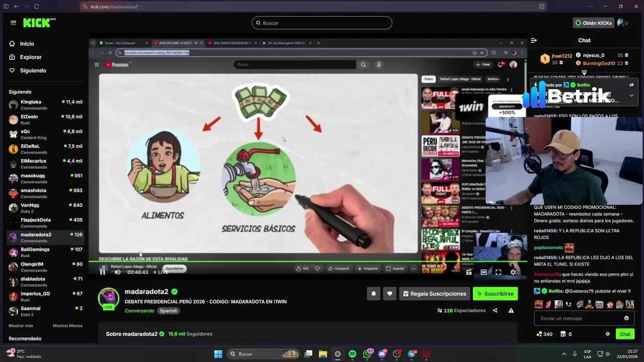Select the monkey chat emote
Image resolution: width=644 pixels, height=362 pixels.
[609, 304]
